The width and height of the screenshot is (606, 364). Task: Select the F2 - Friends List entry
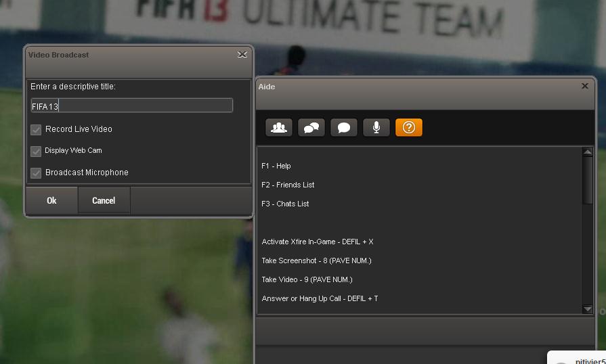point(288,185)
